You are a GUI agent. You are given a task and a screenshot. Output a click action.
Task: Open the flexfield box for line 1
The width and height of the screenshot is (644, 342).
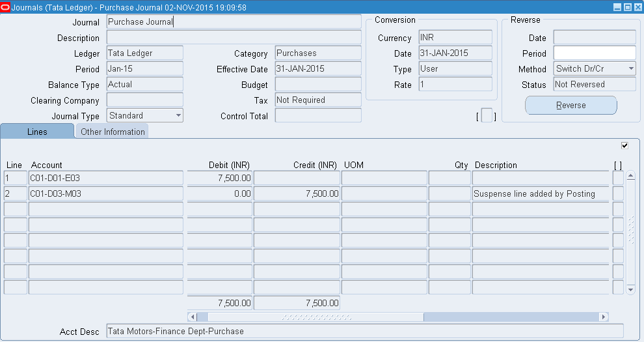618,178
